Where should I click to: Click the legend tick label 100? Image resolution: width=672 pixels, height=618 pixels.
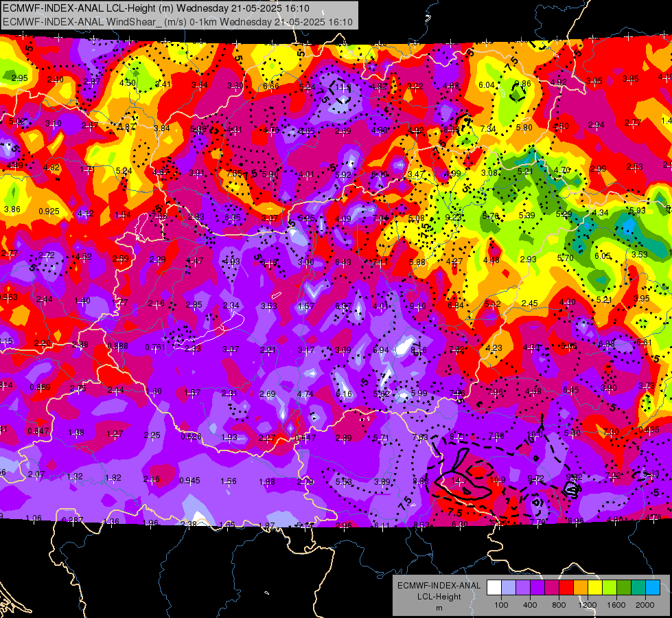coord(501,605)
